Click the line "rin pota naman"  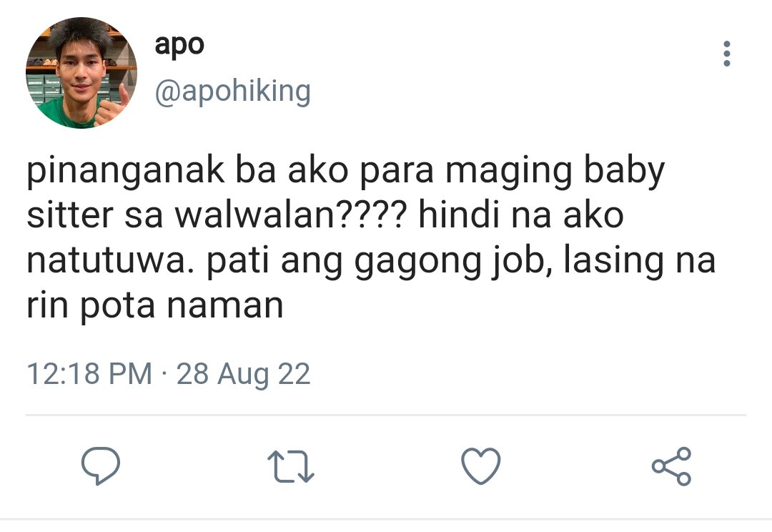coord(155,306)
